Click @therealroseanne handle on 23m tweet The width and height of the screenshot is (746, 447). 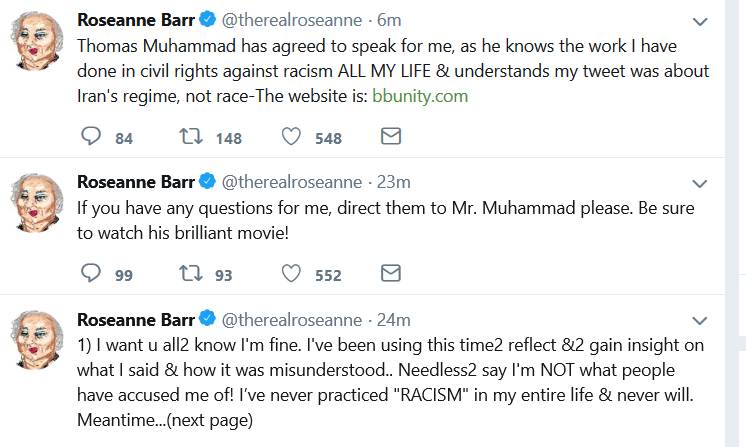point(290,182)
